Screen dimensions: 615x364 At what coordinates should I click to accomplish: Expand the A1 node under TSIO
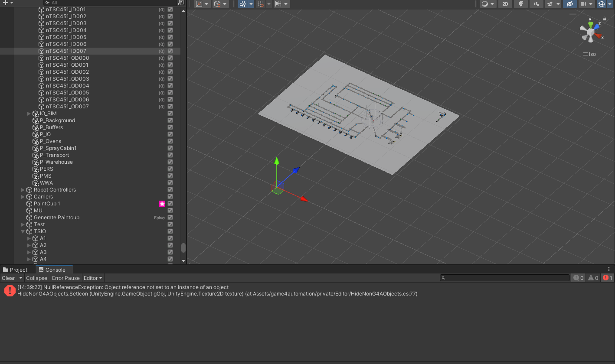click(x=29, y=238)
